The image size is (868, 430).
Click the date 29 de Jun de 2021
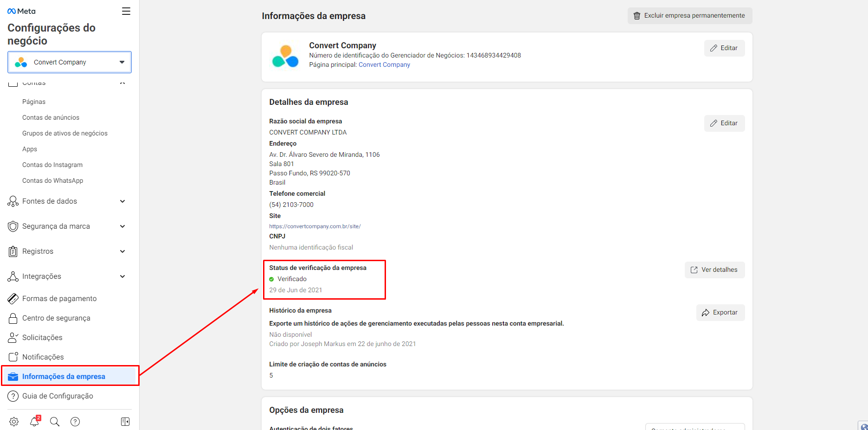296,290
